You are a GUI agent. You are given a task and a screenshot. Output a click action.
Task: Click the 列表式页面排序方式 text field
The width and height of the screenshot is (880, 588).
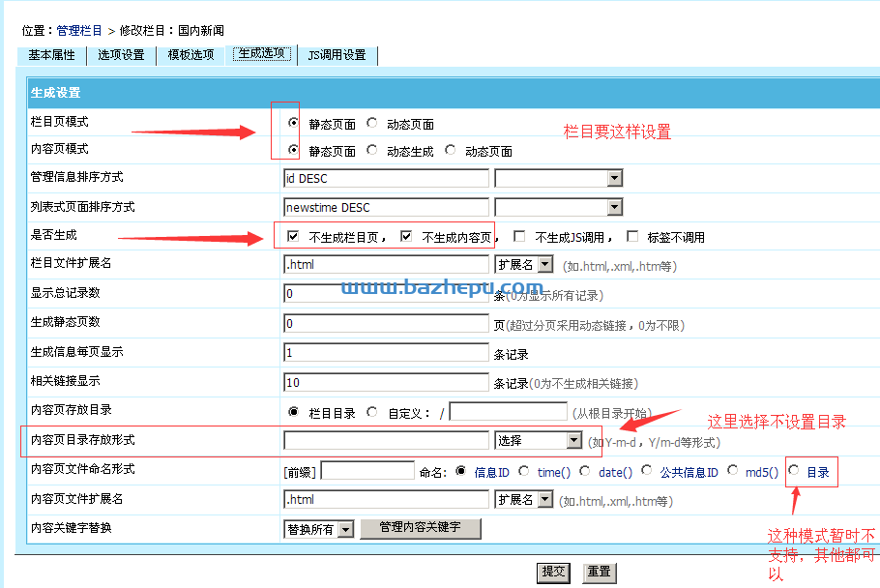click(x=386, y=207)
